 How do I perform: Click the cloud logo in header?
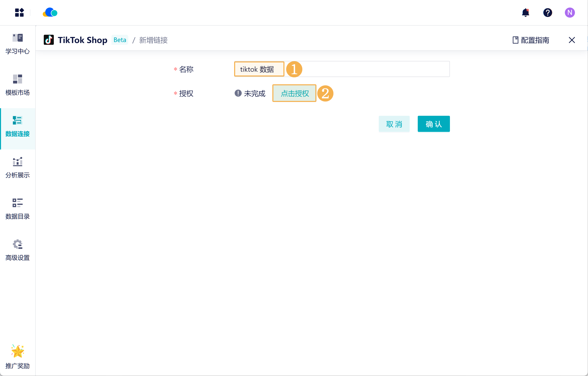(50, 13)
